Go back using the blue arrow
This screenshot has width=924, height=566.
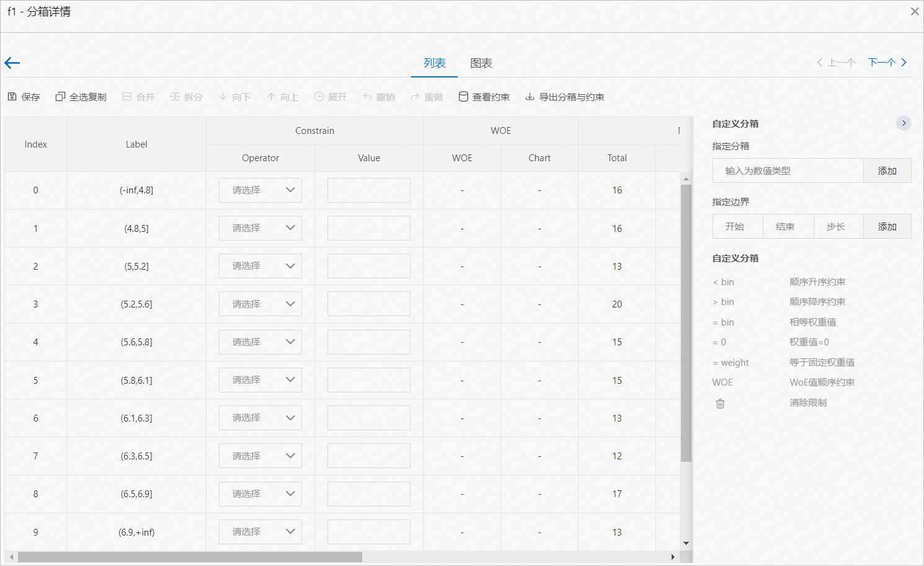[x=12, y=63]
